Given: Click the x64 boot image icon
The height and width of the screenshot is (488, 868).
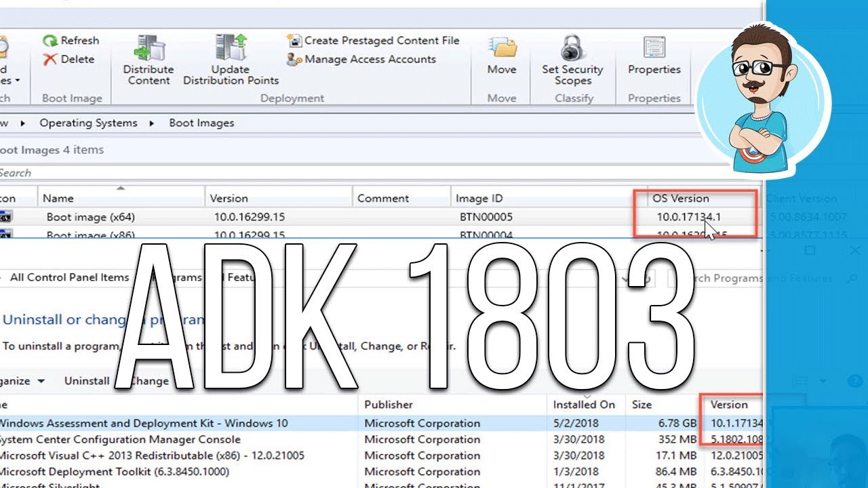Looking at the screenshot, I should click(5, 217).
